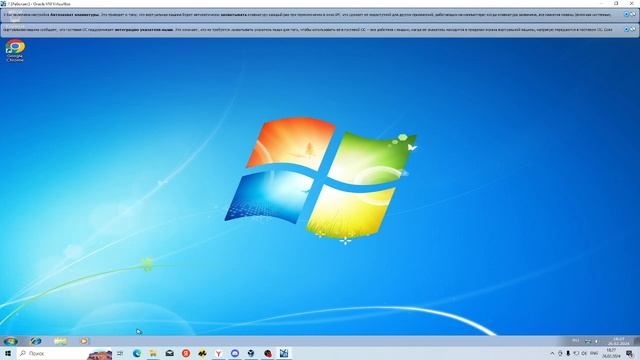Open the guest network tray icon
This screenshot has width=640, height=360.
point(588,341)
